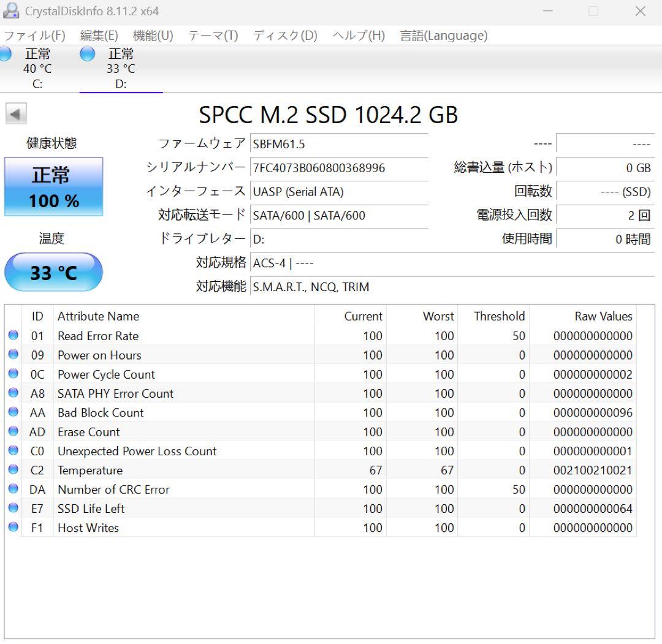The image size is (662, 644).
Task: Click the CrystalDiskInfo title bar icon
Action: pyautogui.click(x=11, y=10)
